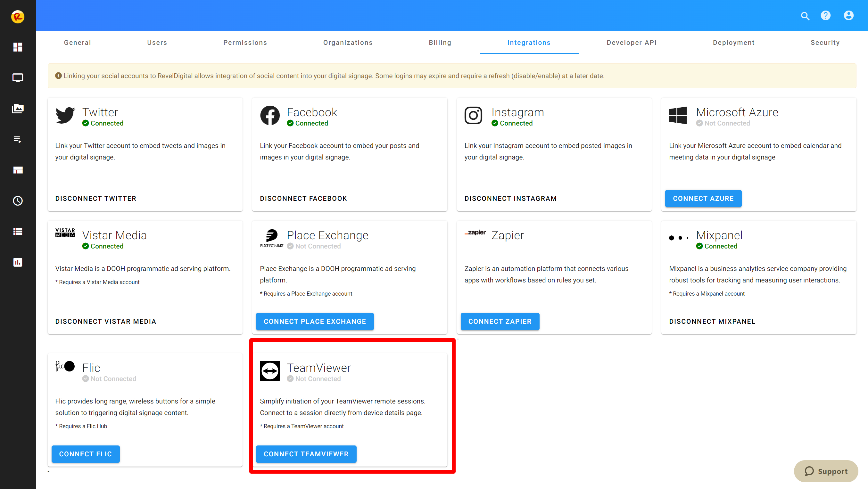The image size is (868, 489).
Task: Click the Microsoft Azure Windows logo
Action: [x=678, y=115]
